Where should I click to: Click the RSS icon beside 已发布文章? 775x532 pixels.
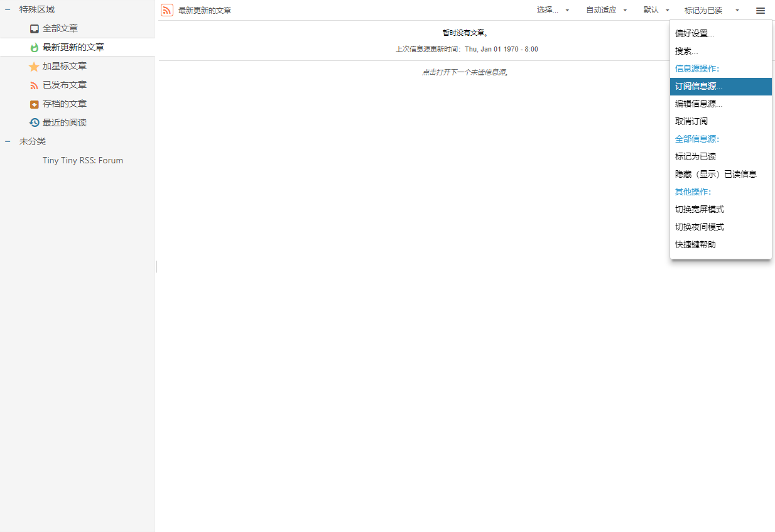tap(35, 85)
